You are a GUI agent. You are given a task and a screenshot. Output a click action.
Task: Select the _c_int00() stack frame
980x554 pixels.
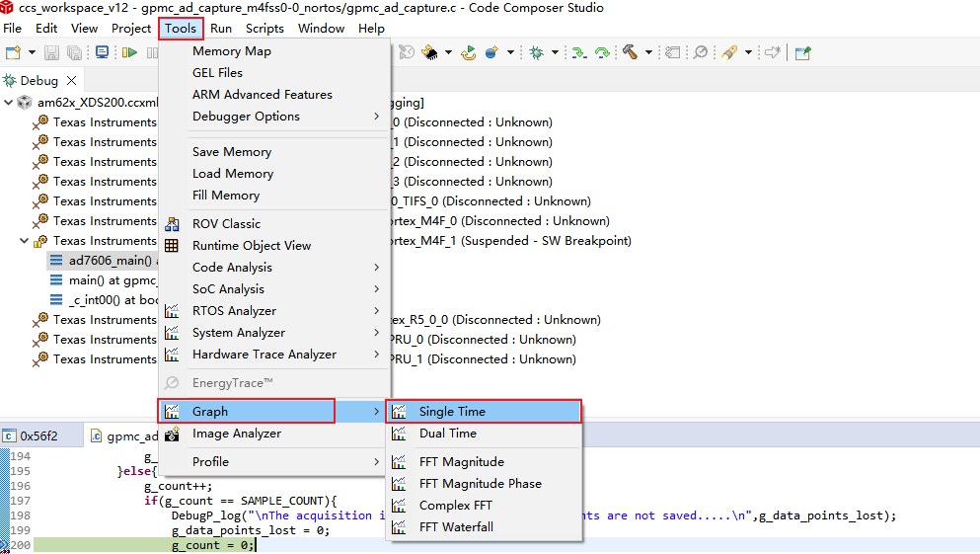click(x=104, y=300)
